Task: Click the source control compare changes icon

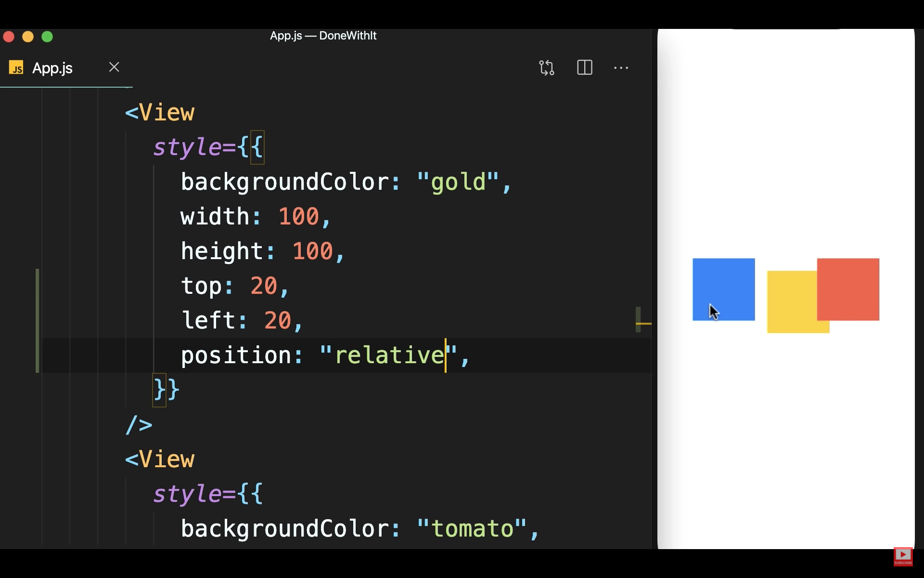Action: point(546,67)
